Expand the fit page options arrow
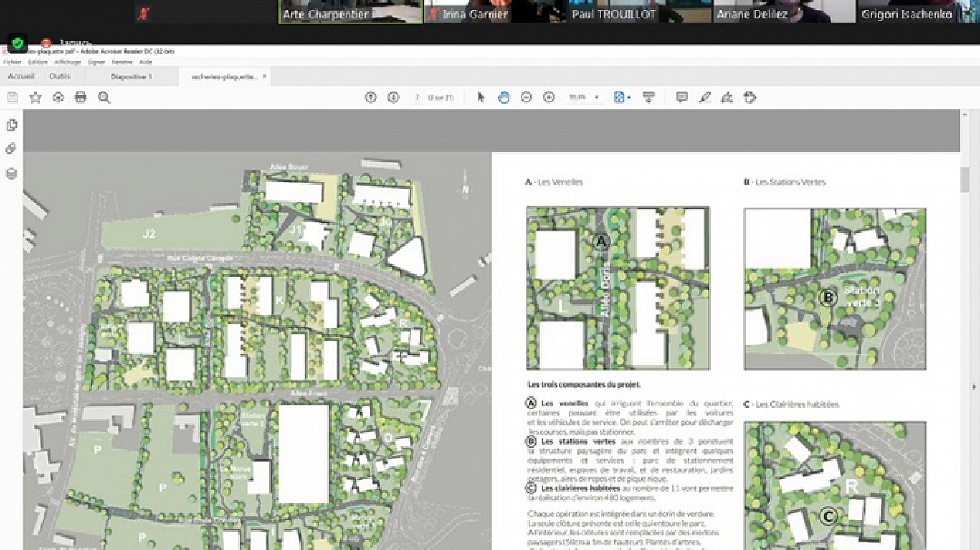 [628, 97]
